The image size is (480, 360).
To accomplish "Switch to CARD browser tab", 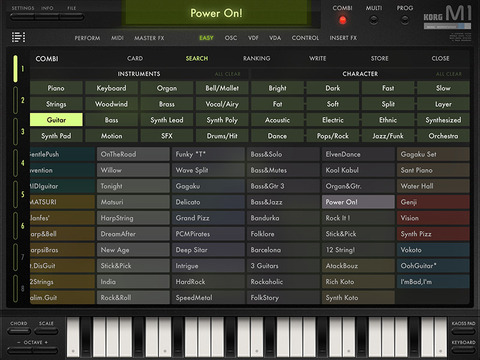I will pyautogui.click(x=135, y=58).
